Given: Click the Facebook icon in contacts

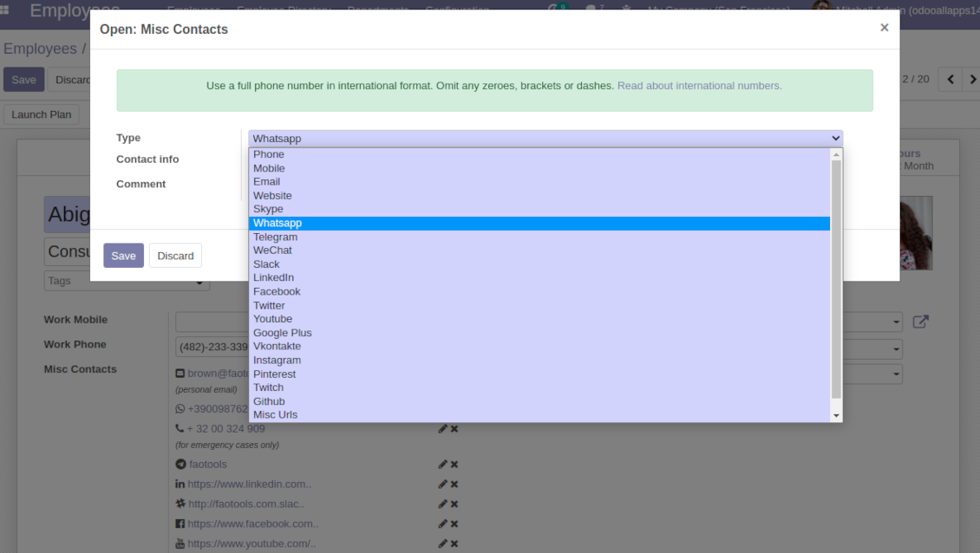Looking at the screenshot, I should (x=180, y=524).
